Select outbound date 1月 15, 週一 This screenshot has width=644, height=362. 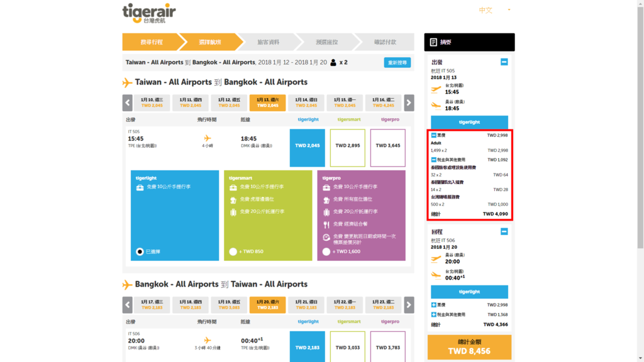(x=345, y=102)
